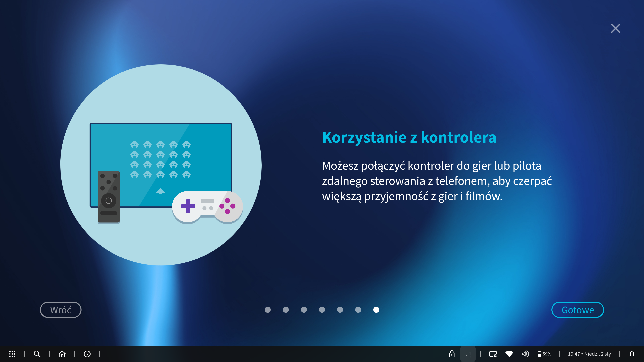Image resolution: width=644 pixels, height=362 pixels.
Task: Open the app grid launcher icon
Action: tap(12, 354)
